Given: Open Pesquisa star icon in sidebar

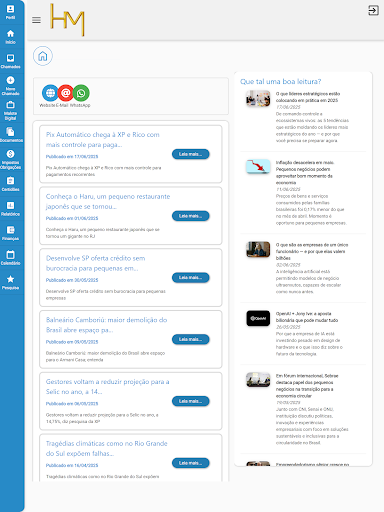Looking at the screenshot, I should [10, 282].
